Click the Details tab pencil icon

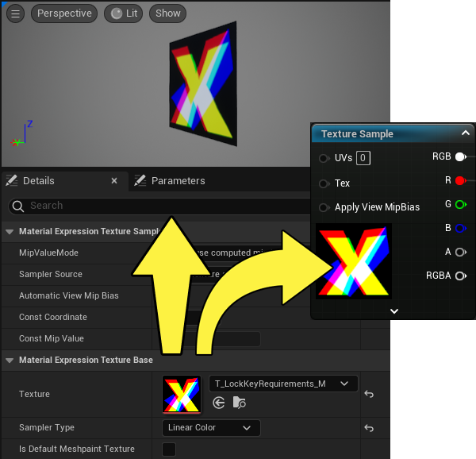12,180
